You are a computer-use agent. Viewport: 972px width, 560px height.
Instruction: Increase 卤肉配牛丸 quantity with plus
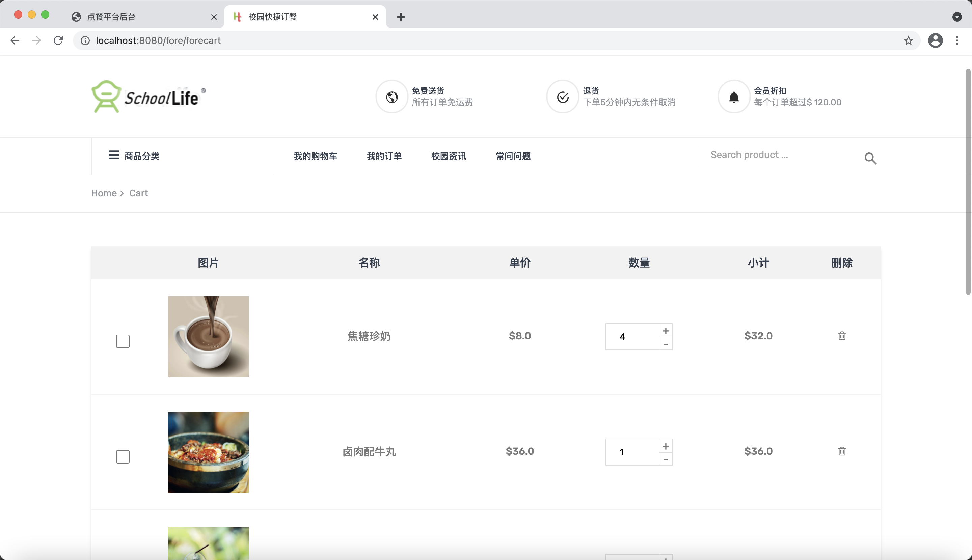pyautogui.click(x=666, y=446)
